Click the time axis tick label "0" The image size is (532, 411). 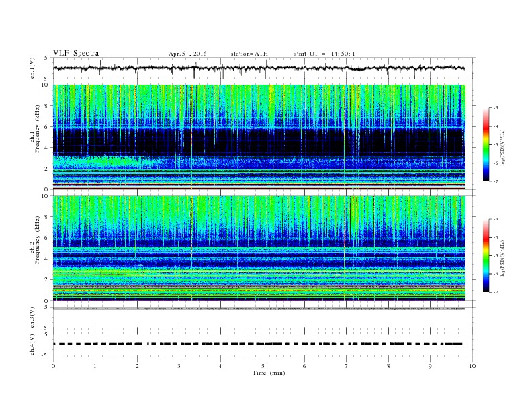pos(53,366)
